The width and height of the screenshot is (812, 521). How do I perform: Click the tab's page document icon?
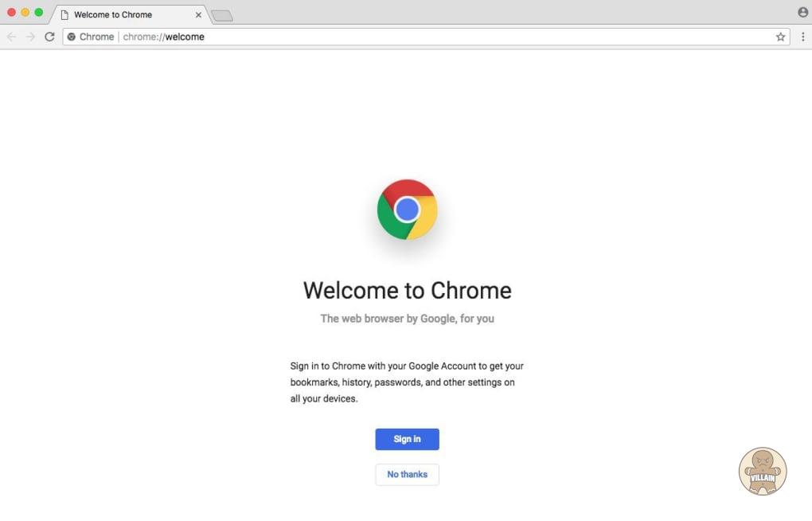64,14
